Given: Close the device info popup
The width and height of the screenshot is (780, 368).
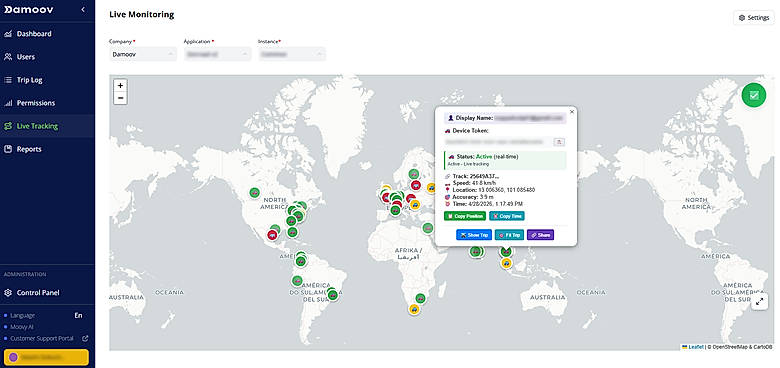Looking at the screenshot, I should (572, 112).
